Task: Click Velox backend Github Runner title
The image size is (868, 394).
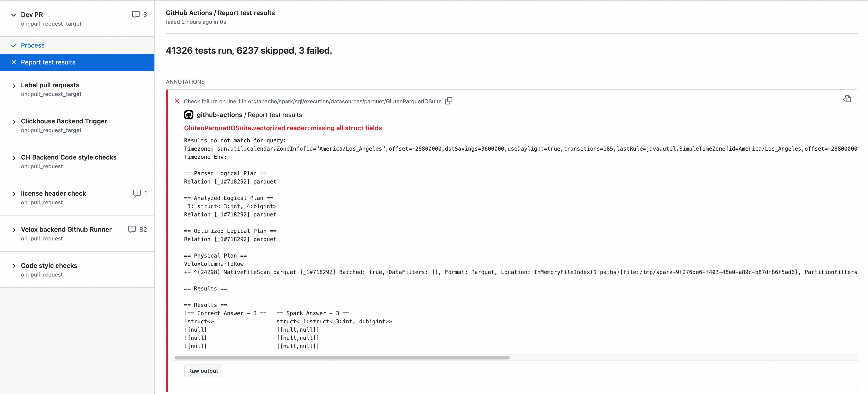Action: [x=66, y=229]
